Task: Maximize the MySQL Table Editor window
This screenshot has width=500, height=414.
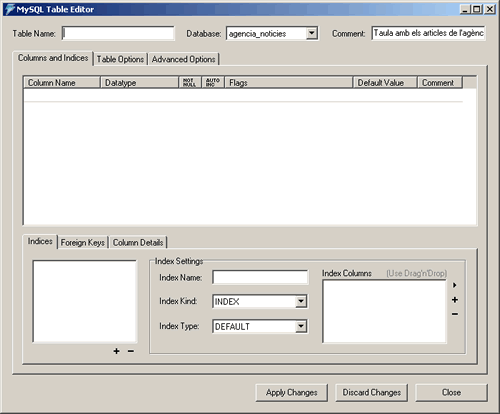Action: click(477, 9)
